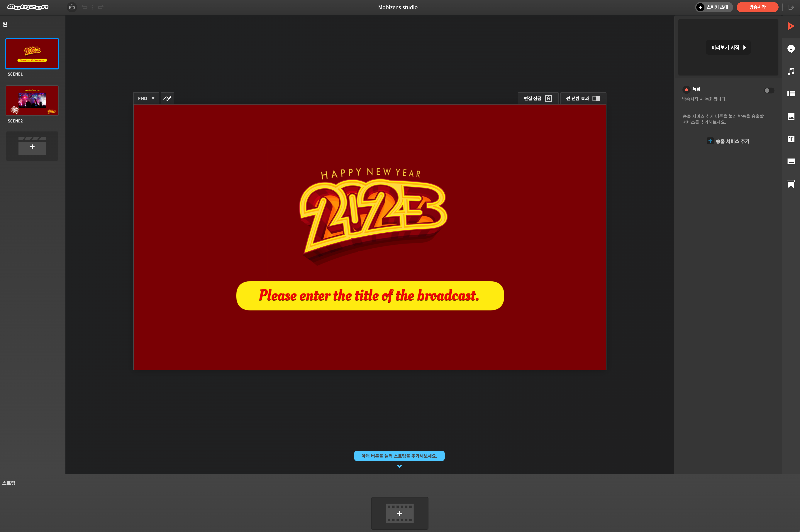This screenshot has height=532, width=800.
Task: Open the chat bubble panel icon
Action: [791, 49]
